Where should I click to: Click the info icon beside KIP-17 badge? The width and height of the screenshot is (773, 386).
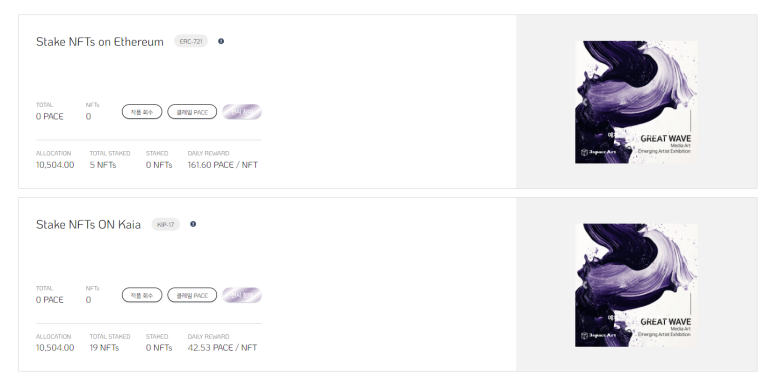click(193, 224)
